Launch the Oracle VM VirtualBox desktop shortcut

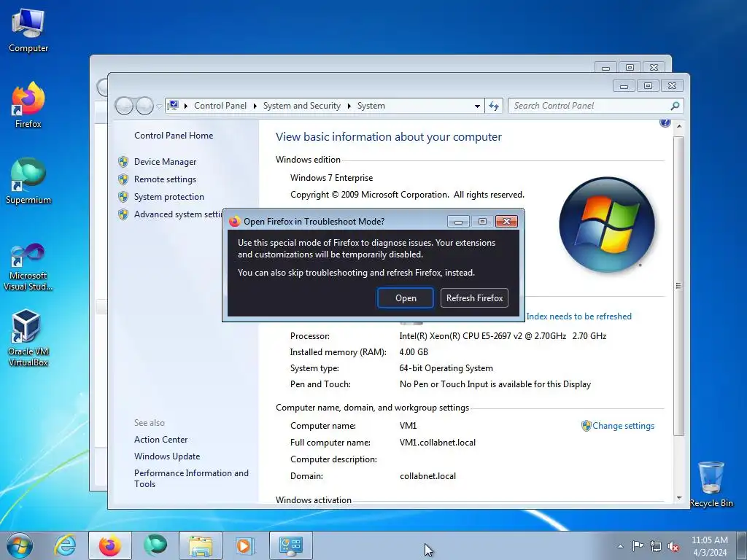[x=28, y=338]
